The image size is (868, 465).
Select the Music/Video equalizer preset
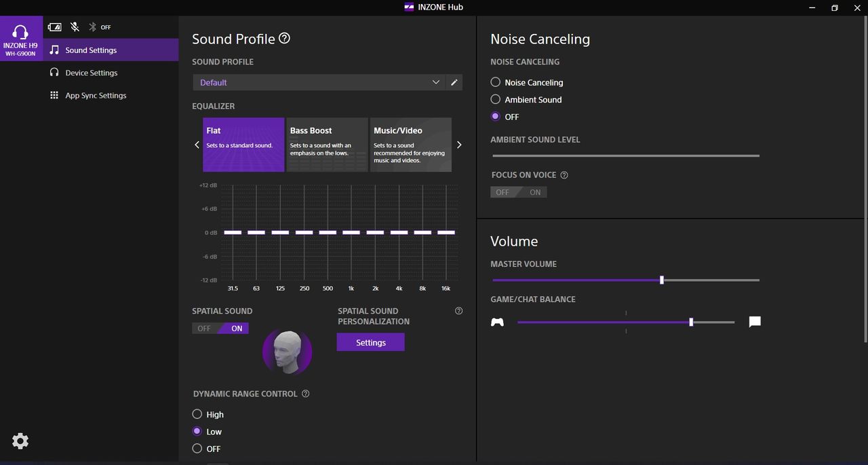click(x=411, y=145)
